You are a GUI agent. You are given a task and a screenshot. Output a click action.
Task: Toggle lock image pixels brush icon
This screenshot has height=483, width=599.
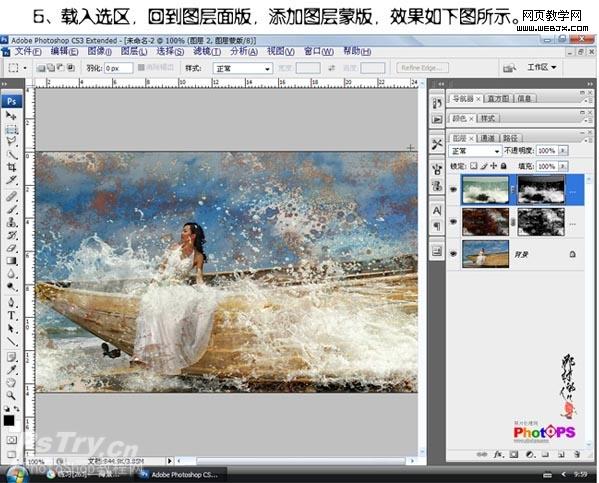point(484,166)
